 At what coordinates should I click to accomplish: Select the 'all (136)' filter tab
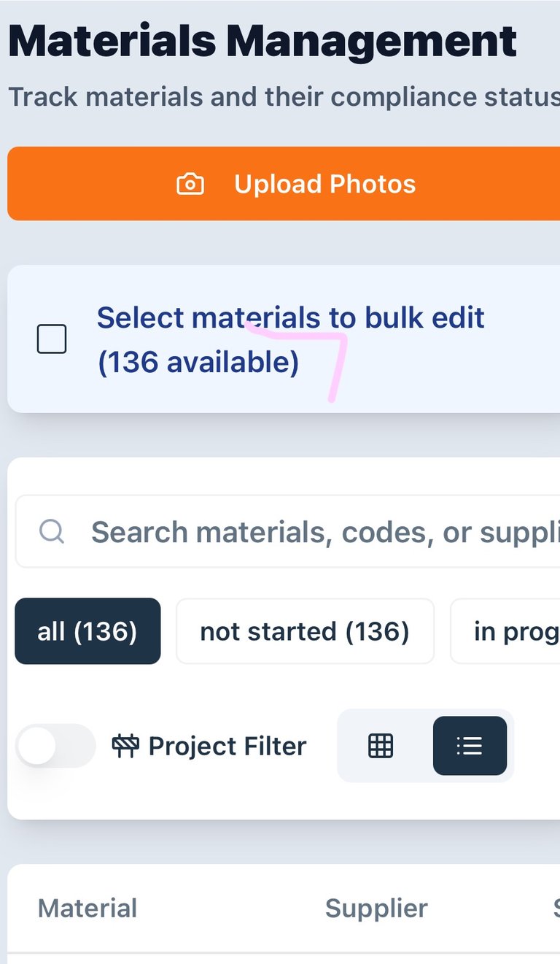coord(87,631)
